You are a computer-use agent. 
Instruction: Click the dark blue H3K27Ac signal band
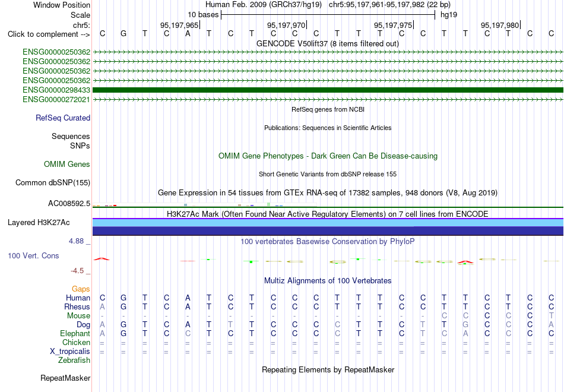point(328,230)
